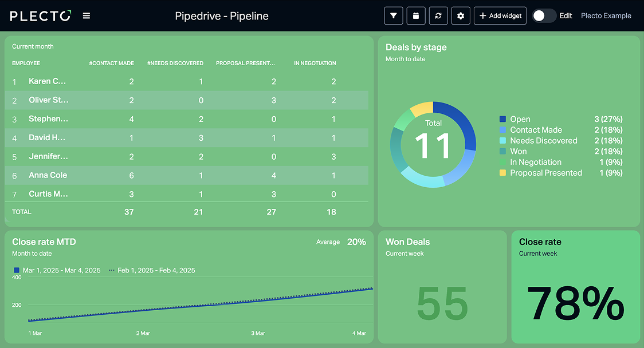Click the 4 Mar x-axis label
Viewport: 644px width, 348px height.
click(359, 333)
